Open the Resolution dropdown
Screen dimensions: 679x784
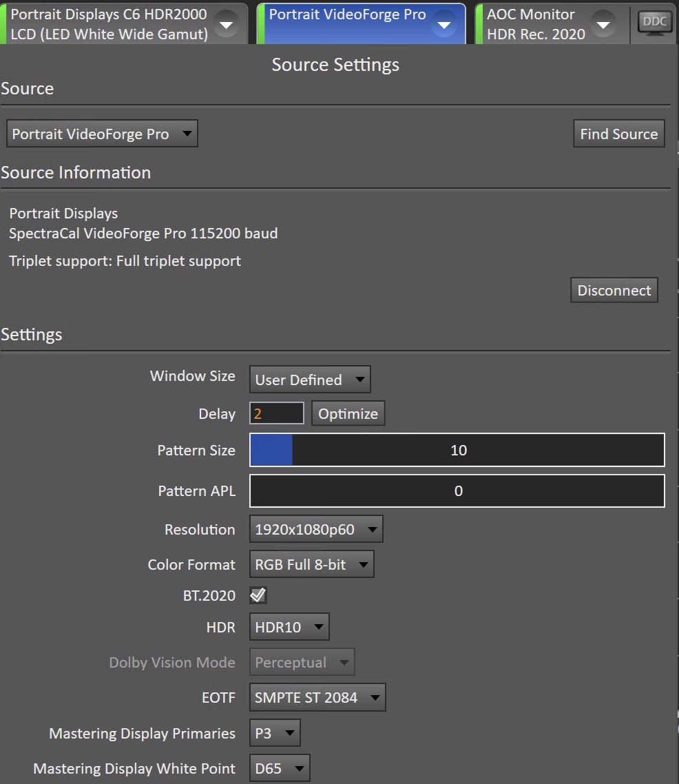pos(316,529)
